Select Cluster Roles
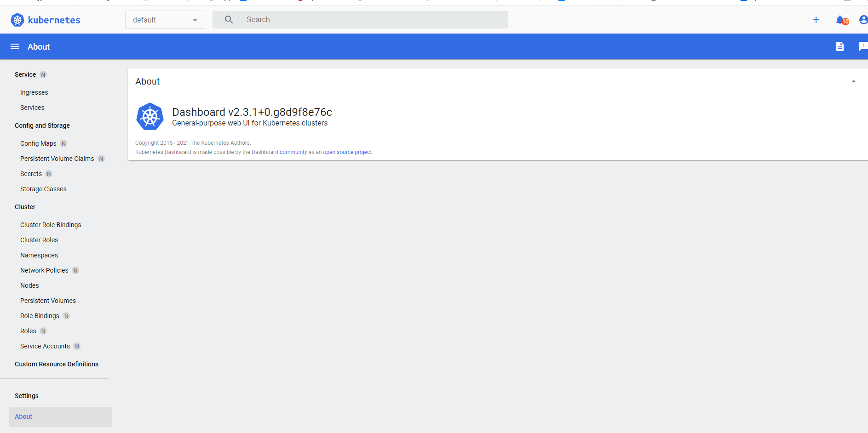 pyautogui.click(x=39, y=240)
